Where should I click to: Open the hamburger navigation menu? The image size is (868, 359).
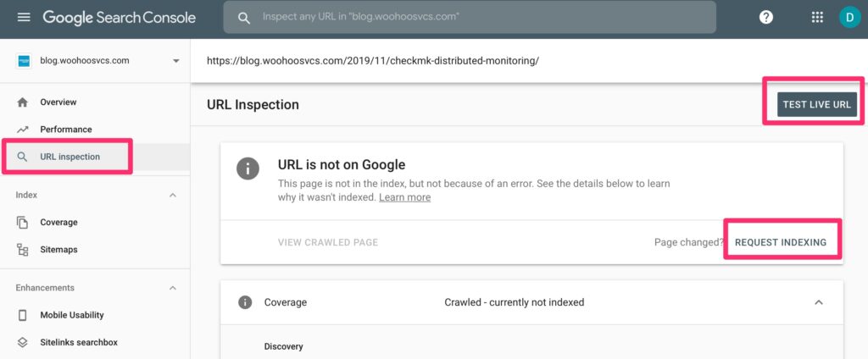24,17
